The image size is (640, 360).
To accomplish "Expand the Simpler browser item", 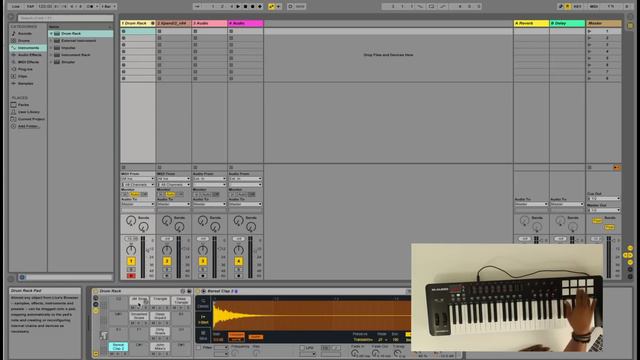I will click(x=51, y=62).
